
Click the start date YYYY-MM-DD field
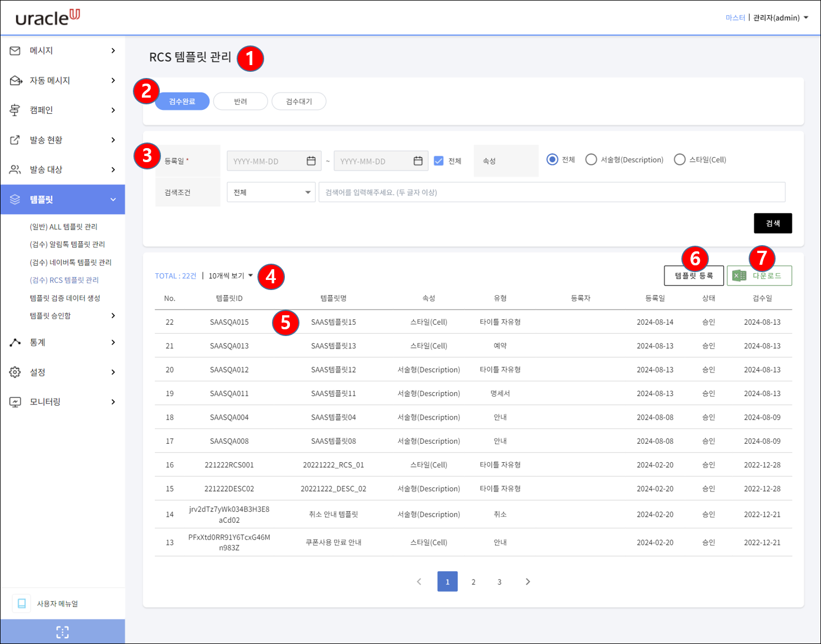click(x=274, y=161)
